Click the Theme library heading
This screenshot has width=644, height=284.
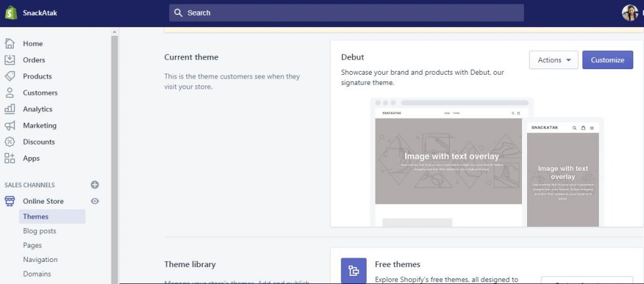pyautogui.click(x=190, y=265)
